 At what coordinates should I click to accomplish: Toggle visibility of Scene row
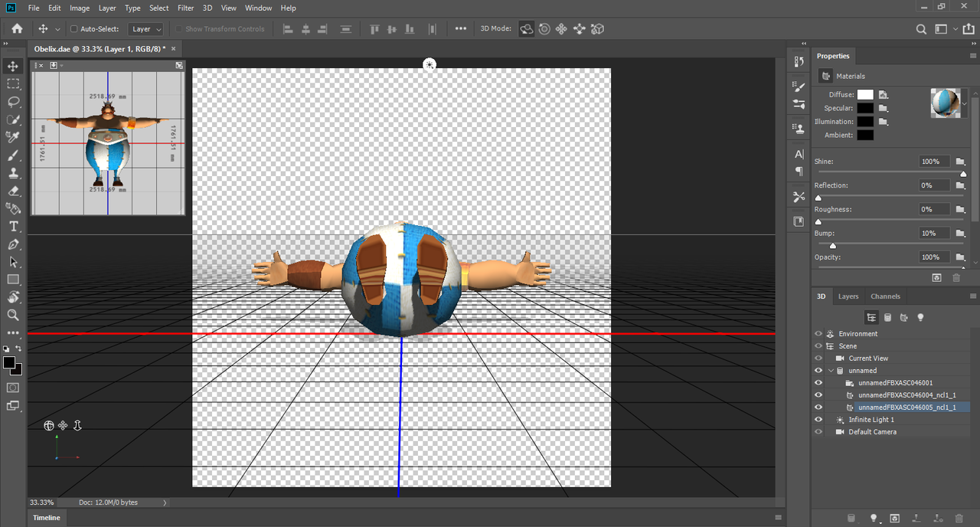(818, 346)
